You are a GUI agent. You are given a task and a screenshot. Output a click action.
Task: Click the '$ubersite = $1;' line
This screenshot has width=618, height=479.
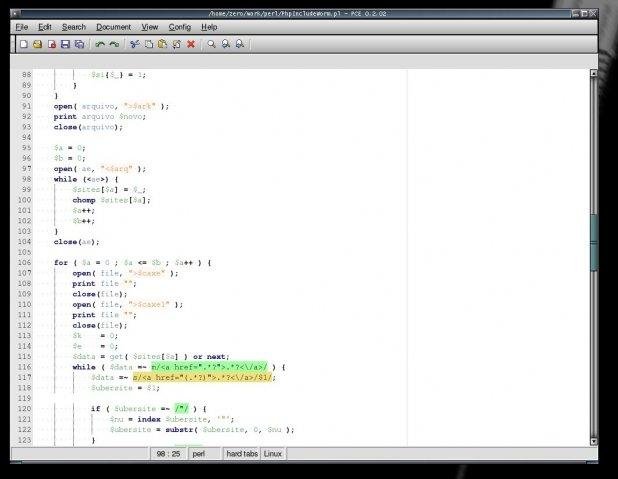click(125, 388)
